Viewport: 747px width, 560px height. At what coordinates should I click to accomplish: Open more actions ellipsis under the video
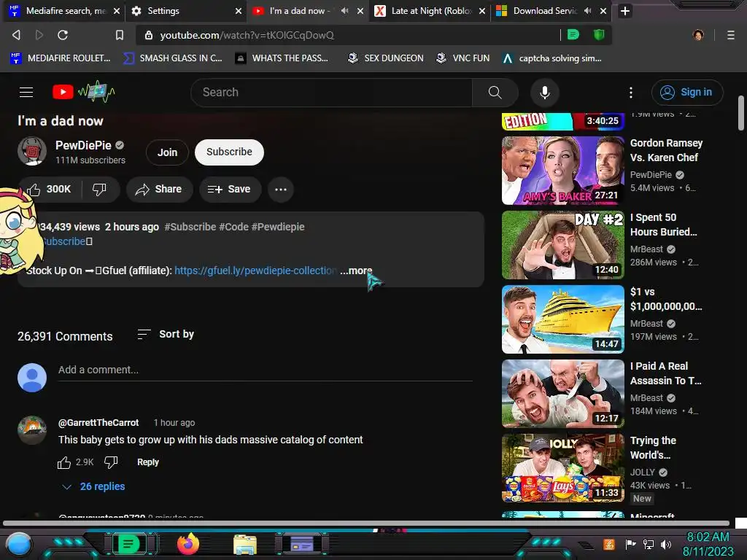coord(281,190)
